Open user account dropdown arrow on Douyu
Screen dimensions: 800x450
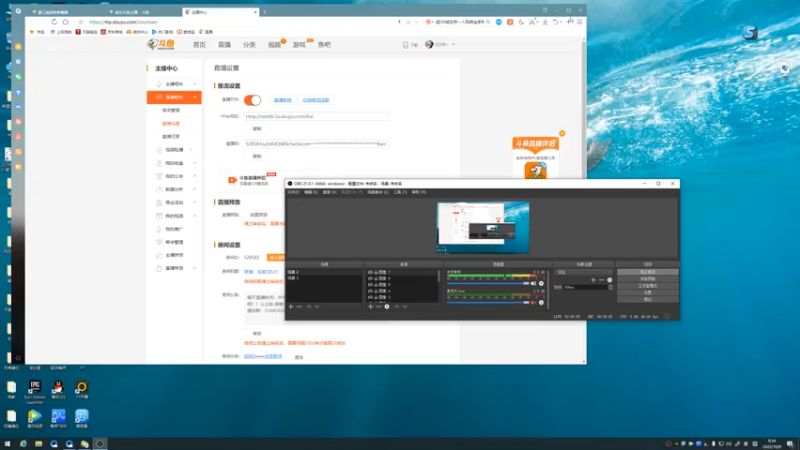tap(453, 44)
